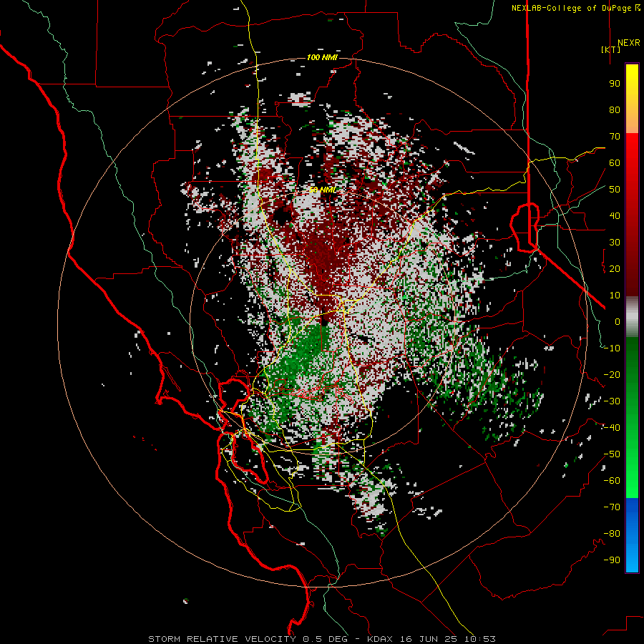Click the 0 value on the velocity scale
The width and height of the screenshot is (644, 644).
pos(618,321)
